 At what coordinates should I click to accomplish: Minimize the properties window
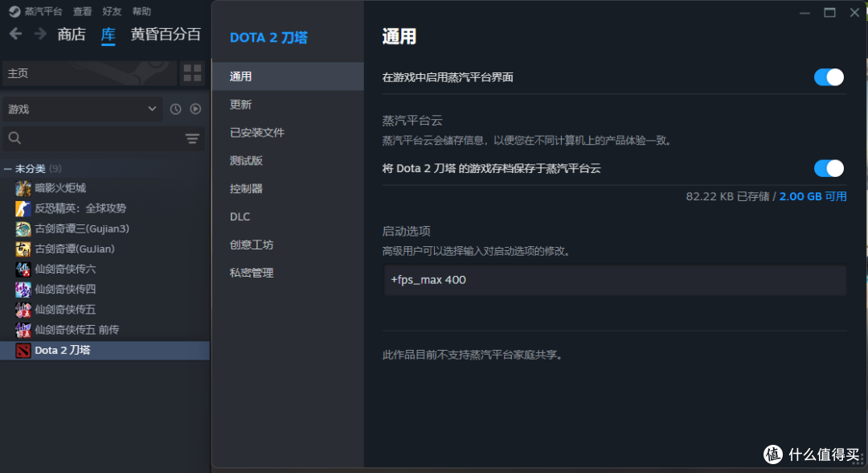805,13
